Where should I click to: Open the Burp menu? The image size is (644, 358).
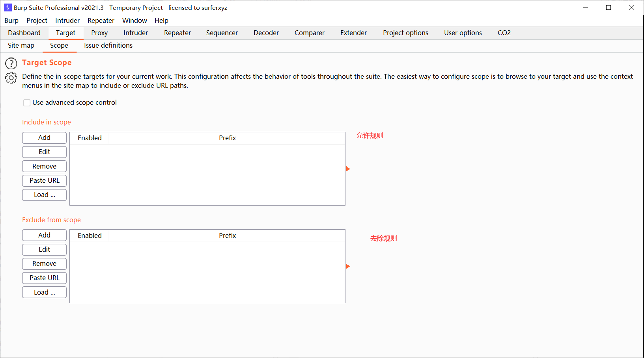click(x=11, y=20)
